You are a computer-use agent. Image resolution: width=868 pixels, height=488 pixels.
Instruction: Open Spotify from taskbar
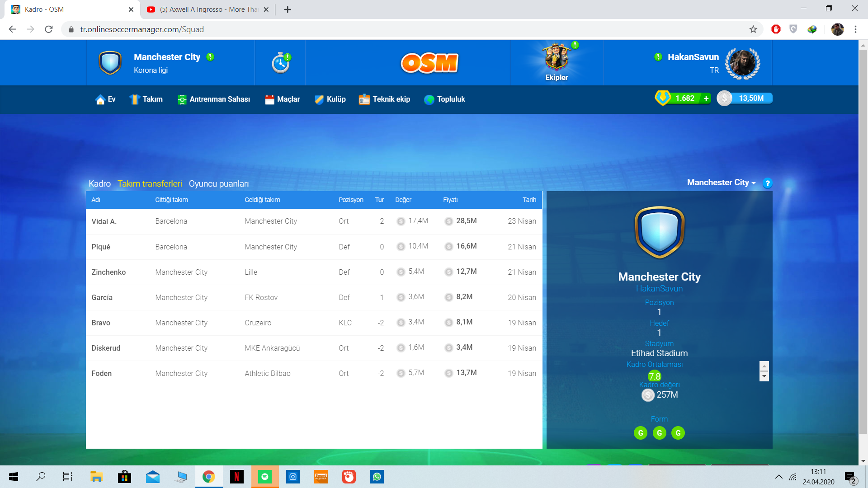[265, 477]
